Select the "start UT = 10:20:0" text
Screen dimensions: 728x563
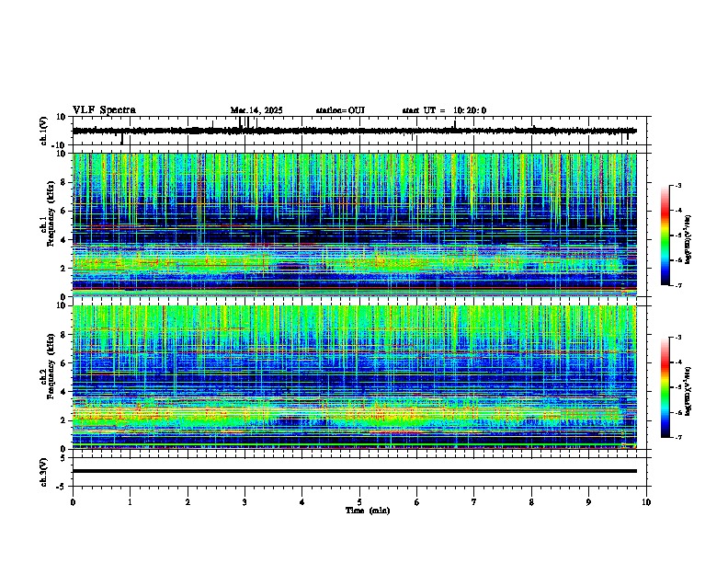[444, 110]
